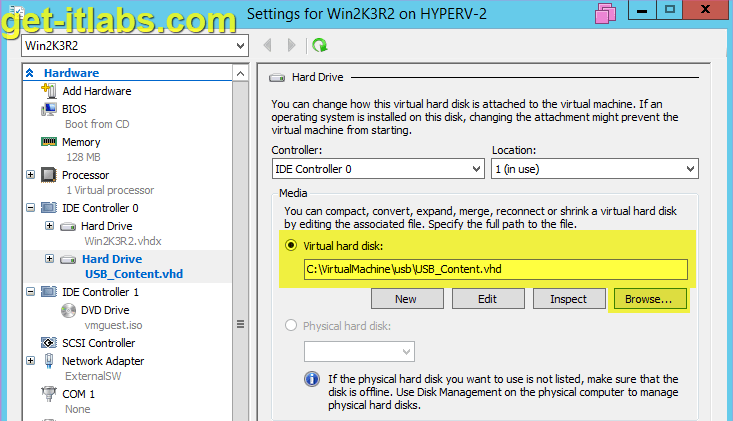Viewport: 733px width, 421px height.
Task: Select the Virtual hard disk radio button
Action: coord(291,245)
